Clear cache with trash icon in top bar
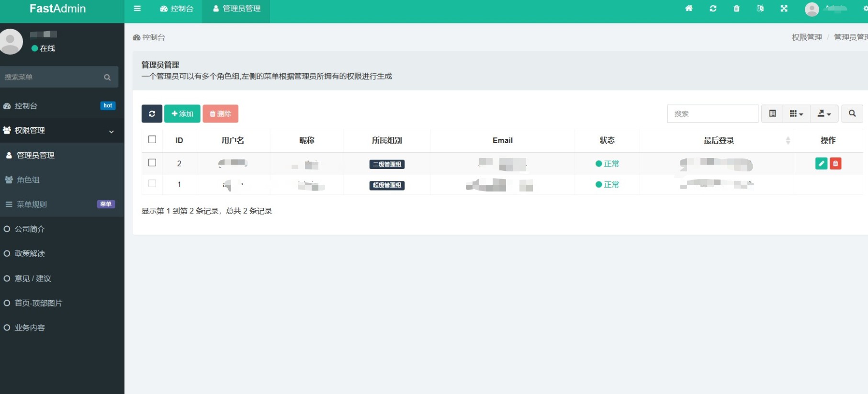Viewport: 868px width, 394px height. (x=737, y=8)
